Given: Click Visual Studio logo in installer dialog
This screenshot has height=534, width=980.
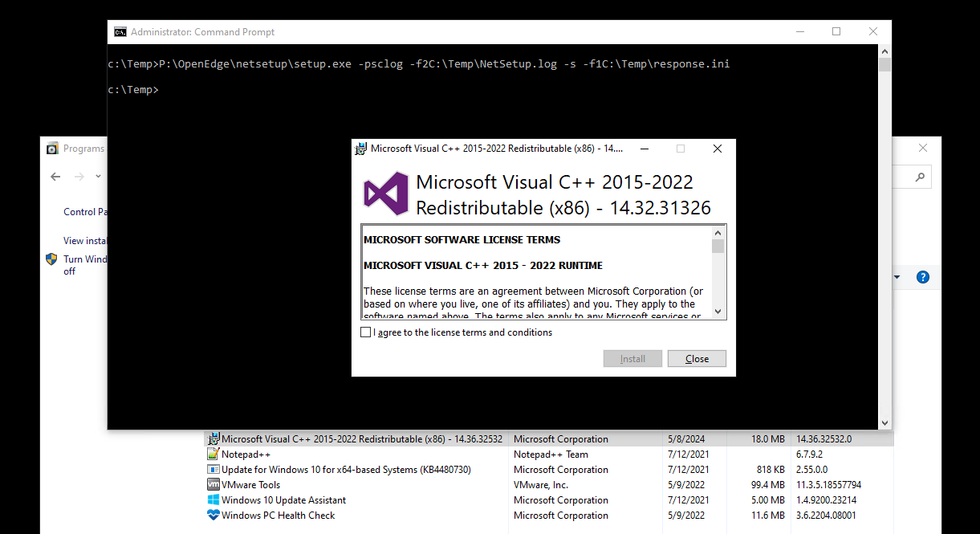Looking at the screenshot, I should tap(386, 194).
